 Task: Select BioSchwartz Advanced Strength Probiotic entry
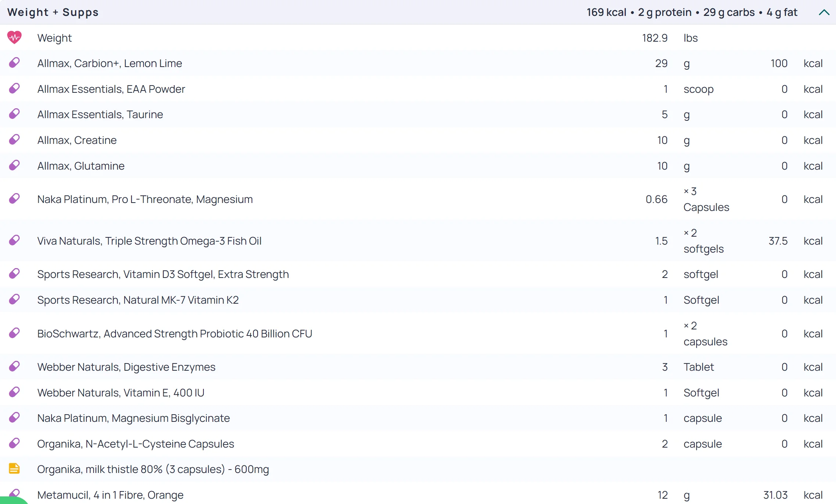tap(175, 334)
